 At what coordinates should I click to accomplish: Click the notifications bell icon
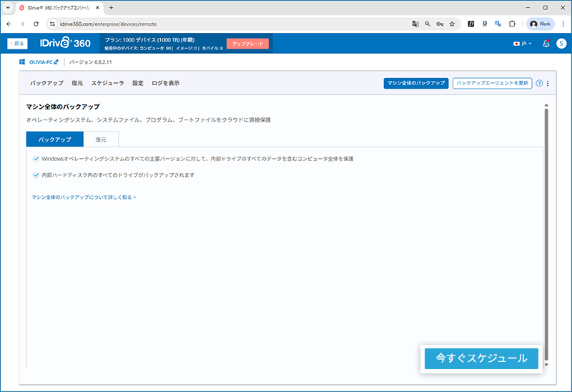pos(546,44)
